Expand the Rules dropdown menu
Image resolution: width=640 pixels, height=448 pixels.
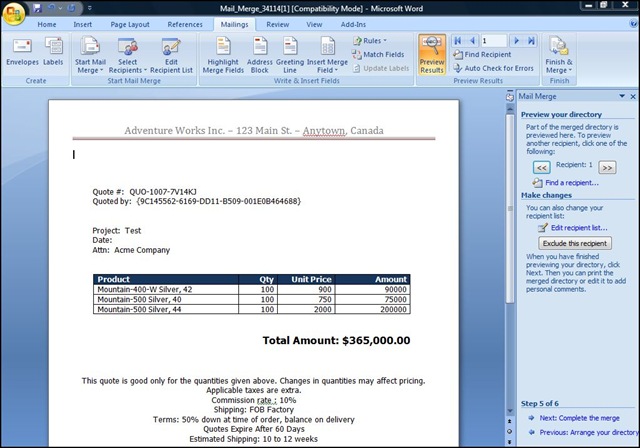(373, 40)
